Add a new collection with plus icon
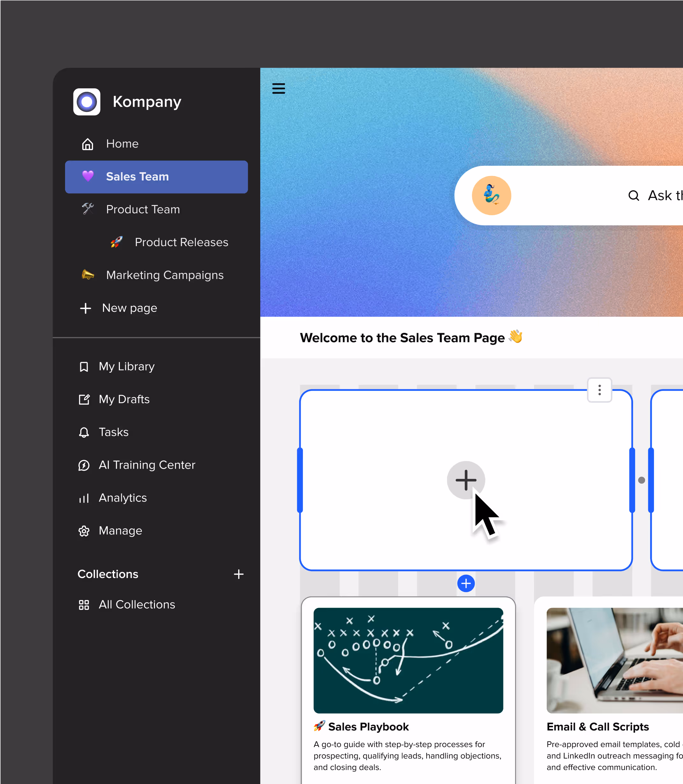 tap(239, 574)
